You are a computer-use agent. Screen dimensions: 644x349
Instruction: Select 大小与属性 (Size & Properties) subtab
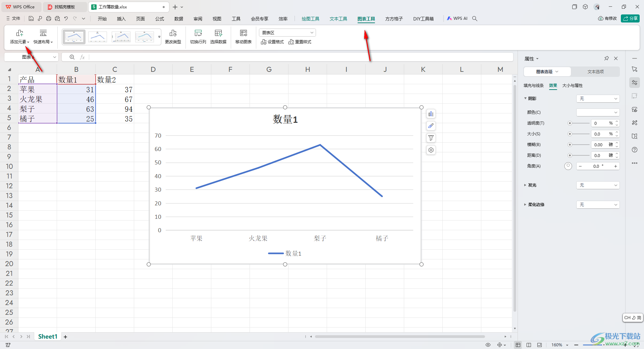click(572, 86)
